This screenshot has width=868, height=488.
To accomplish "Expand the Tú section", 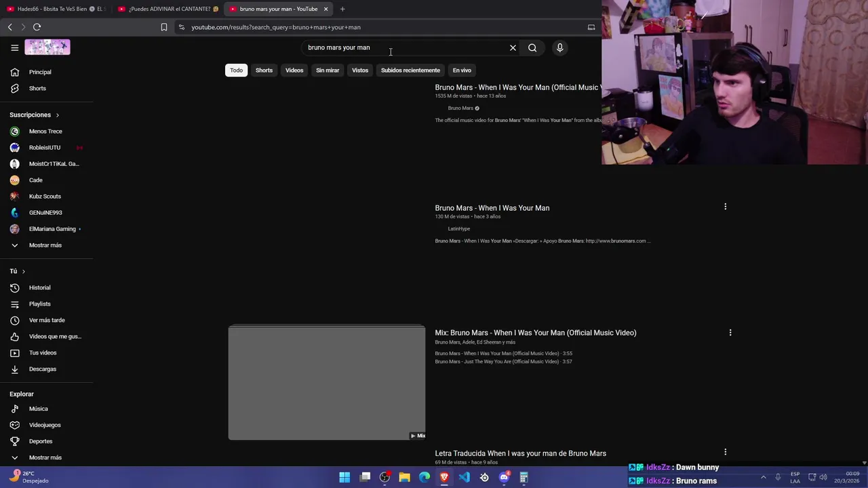I will point(17,271).
